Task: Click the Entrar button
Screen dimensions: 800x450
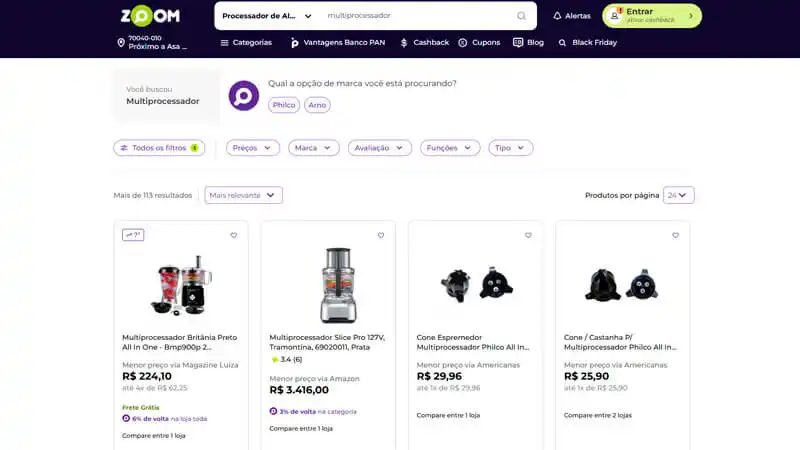Action: pos(652,16)
